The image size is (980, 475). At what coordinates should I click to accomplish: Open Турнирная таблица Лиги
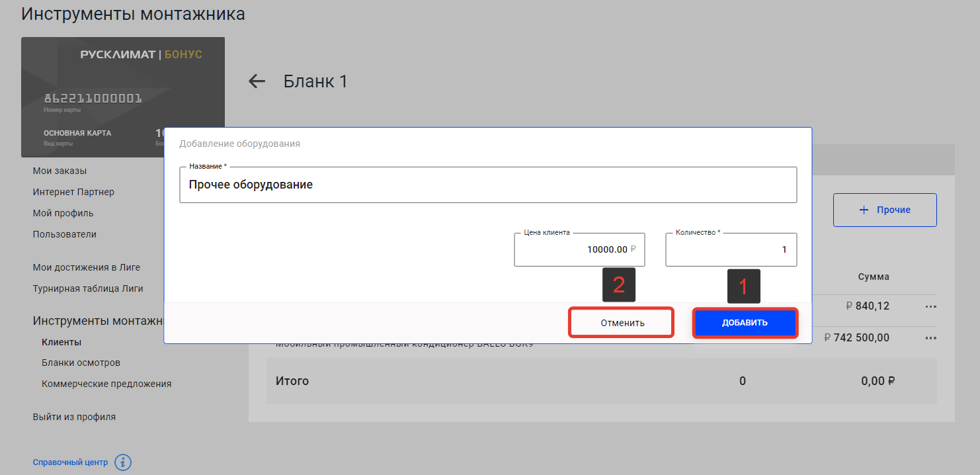[x=88, y=288]
